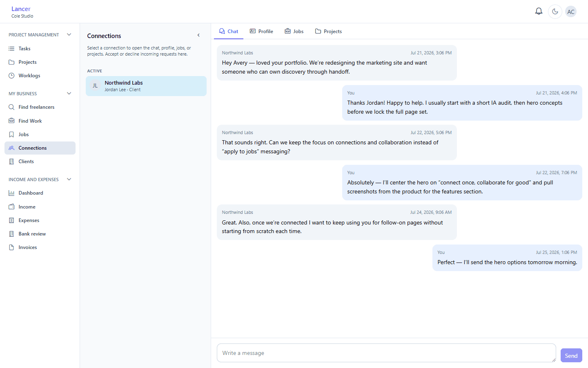
Task: Click the message input resize handle
Action: [x=554, y=360]
